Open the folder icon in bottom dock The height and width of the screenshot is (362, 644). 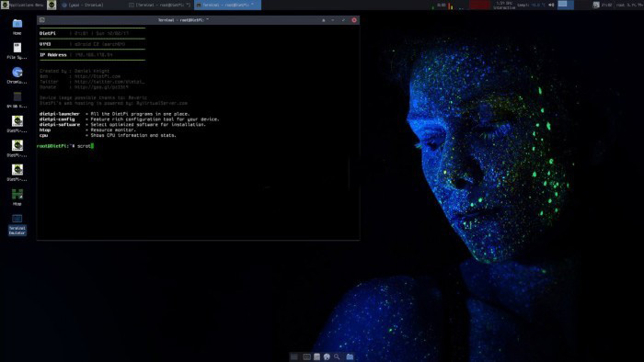(x=350, y=356)
